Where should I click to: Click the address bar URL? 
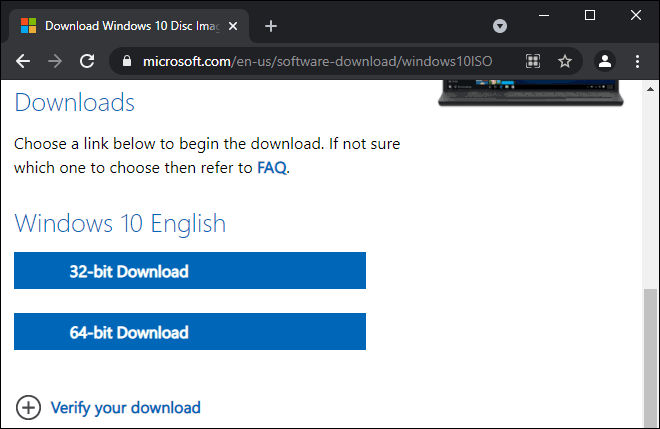pyautogui.click(x=317, y=61)
